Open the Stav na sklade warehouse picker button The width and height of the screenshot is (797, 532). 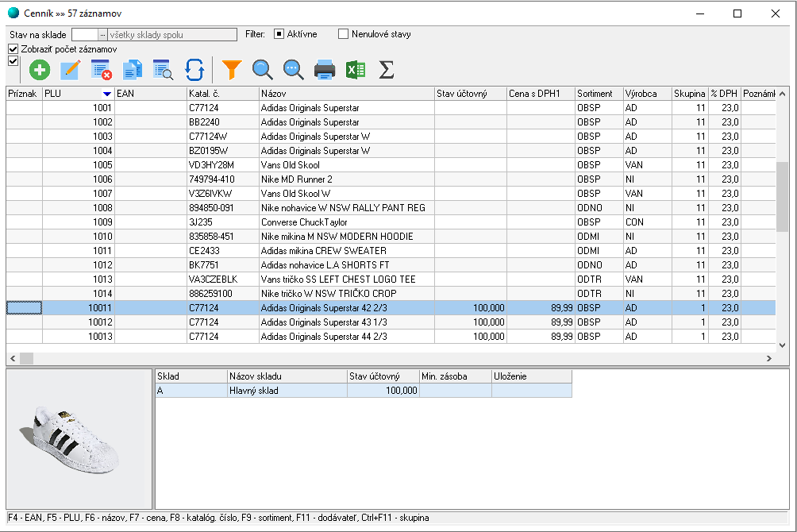[102, 34]
